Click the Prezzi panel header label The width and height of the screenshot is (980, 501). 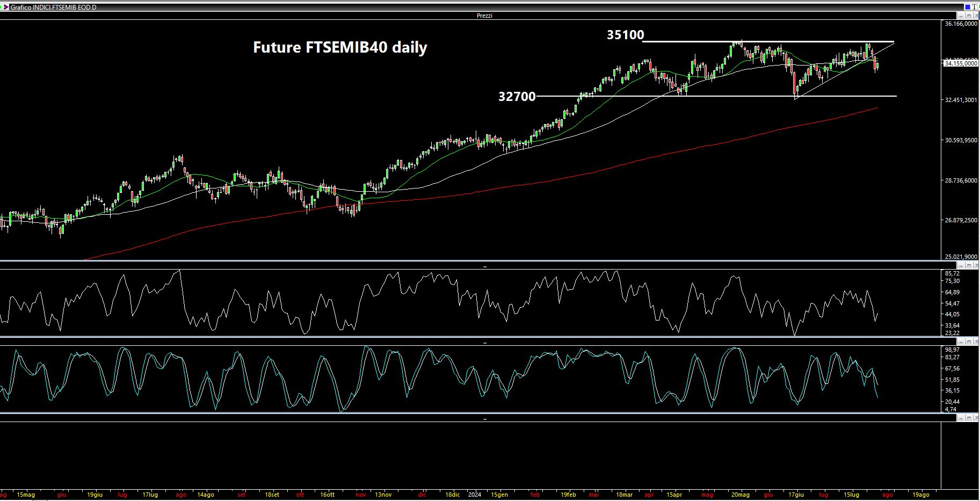pyautogui.click(x=484, y=16)
